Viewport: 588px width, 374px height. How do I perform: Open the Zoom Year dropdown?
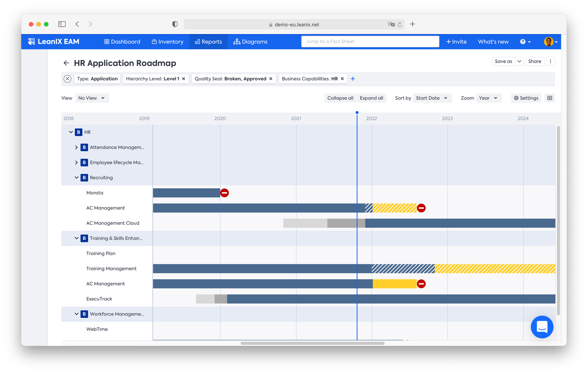489,98
